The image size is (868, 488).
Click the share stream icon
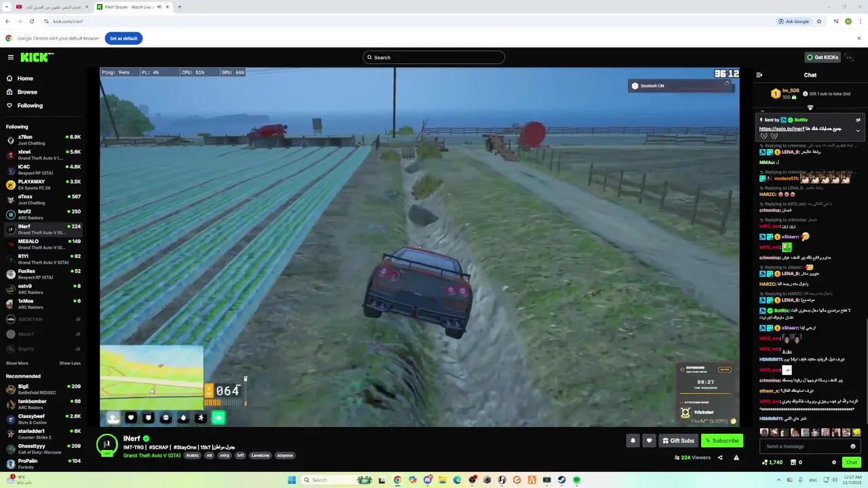pos(720,457)
